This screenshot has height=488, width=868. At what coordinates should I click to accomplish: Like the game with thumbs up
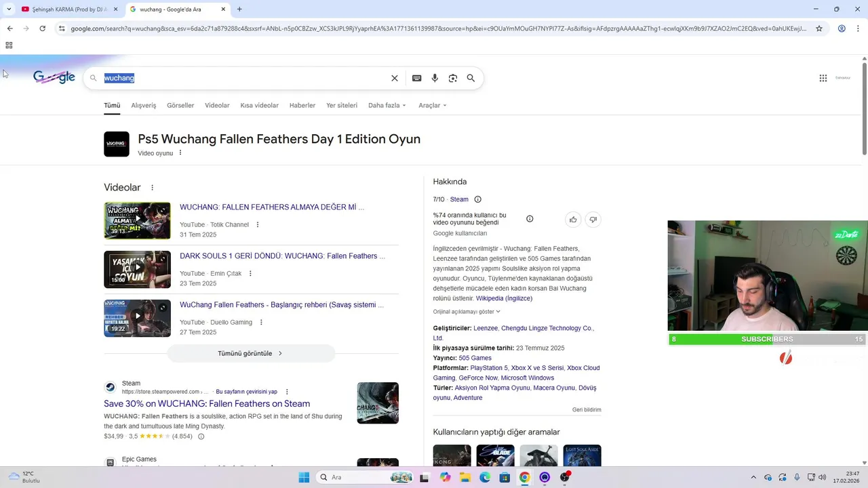coord(573,220)
